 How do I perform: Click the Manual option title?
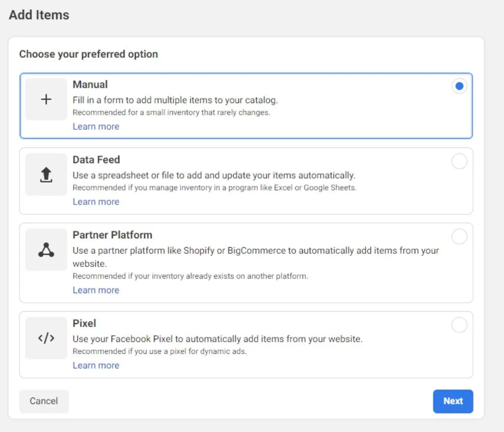click(x=90, y=84)
